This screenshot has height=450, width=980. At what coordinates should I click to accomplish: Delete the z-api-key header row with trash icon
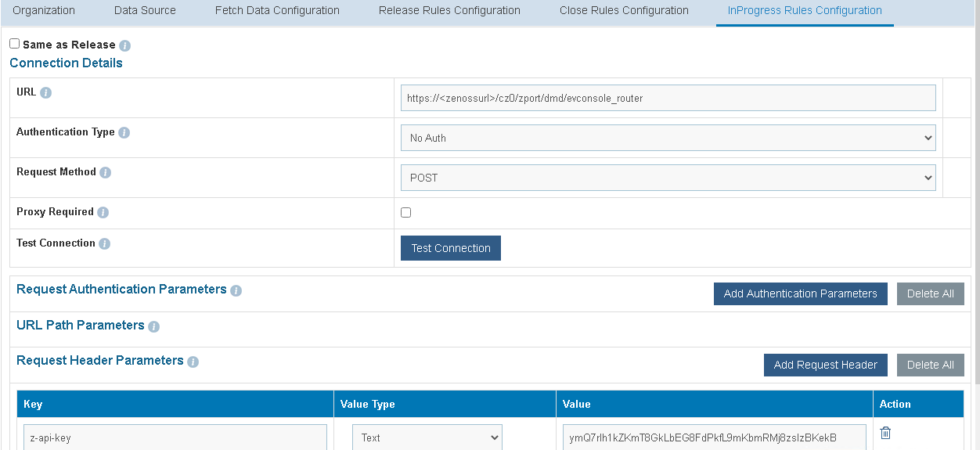[885, 433]
